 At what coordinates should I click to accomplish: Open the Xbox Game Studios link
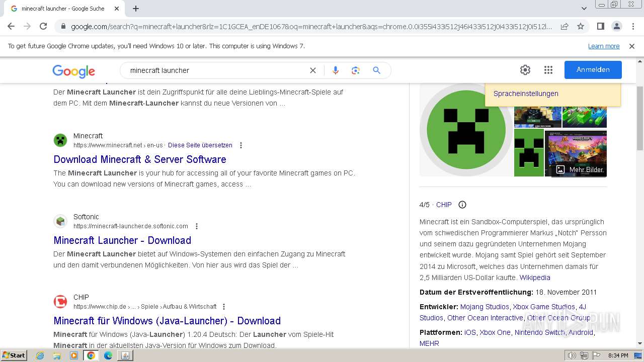point(544,307)
